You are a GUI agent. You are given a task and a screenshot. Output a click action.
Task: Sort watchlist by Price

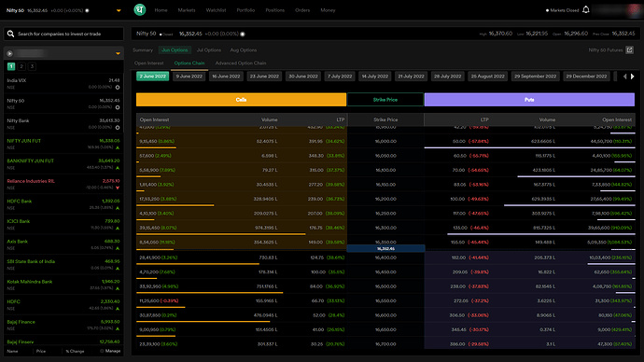coord(41,352)
